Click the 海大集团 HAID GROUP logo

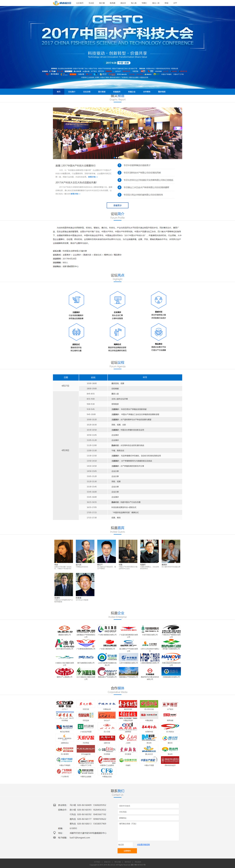(107, 629)
